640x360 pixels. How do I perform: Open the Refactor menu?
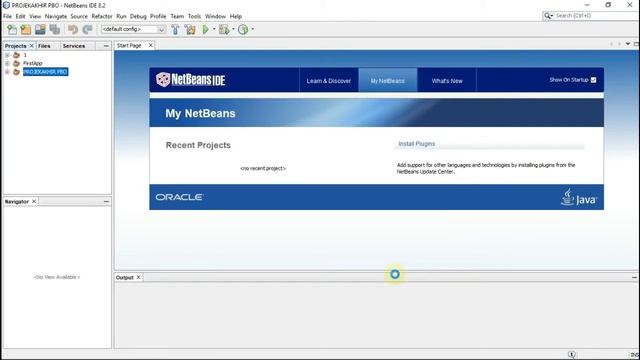(102, 16)
